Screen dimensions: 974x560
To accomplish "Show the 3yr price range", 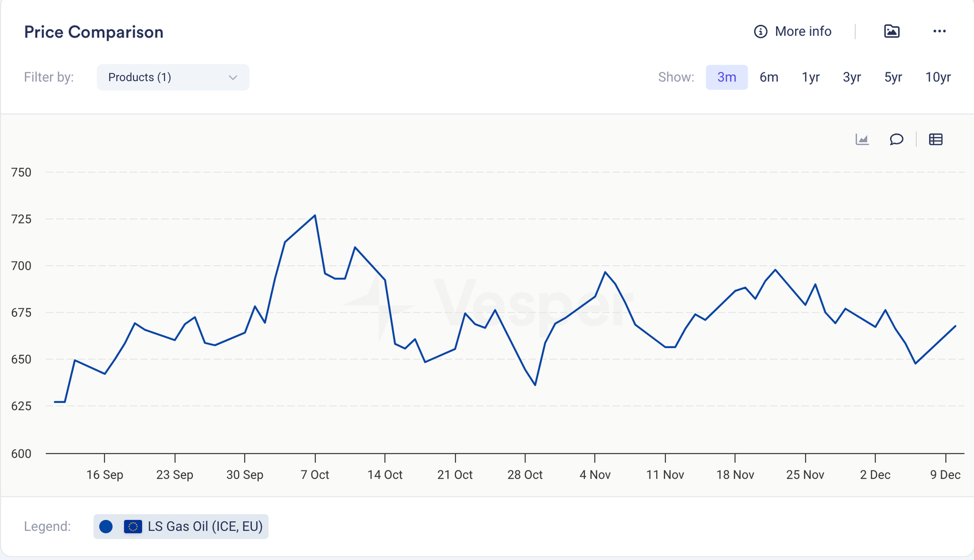I will 852,77.
